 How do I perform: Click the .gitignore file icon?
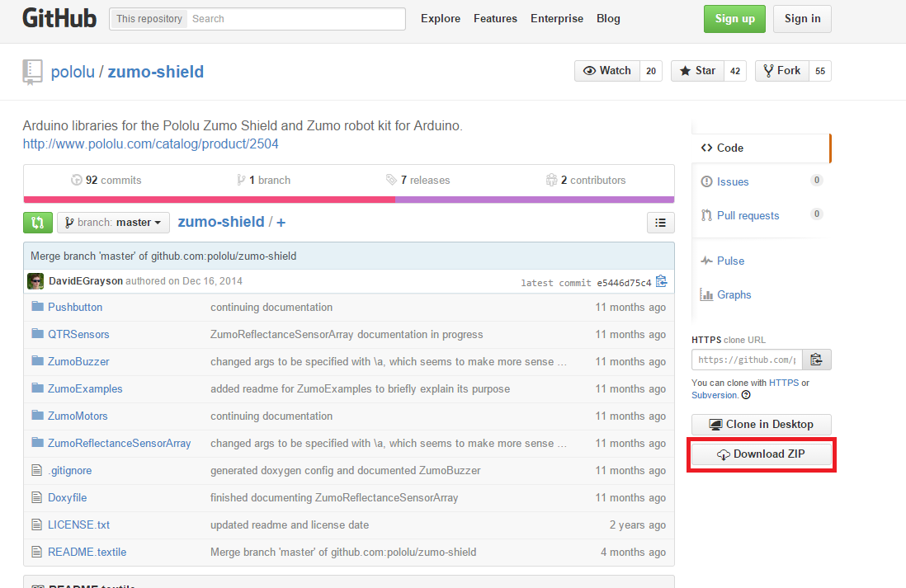click(x=37, y=470)
